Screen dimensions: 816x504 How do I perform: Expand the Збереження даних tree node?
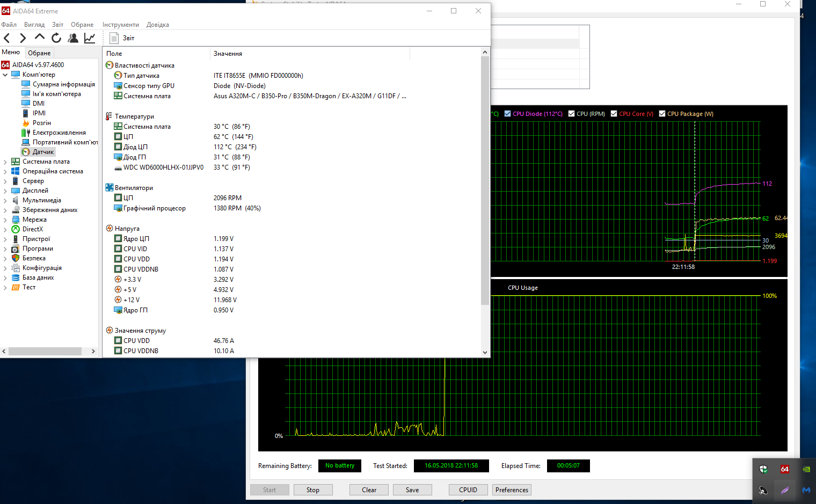(5, 210)
